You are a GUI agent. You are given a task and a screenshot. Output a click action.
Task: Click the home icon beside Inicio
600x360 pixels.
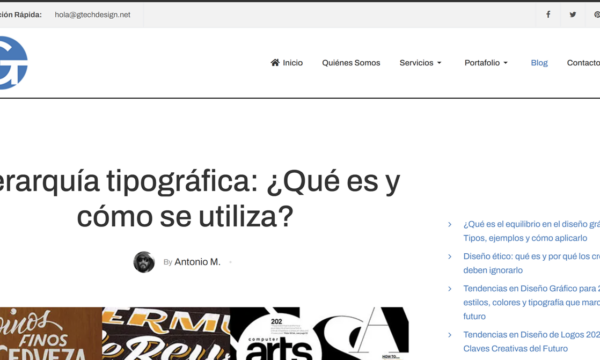tap(275, 62)
